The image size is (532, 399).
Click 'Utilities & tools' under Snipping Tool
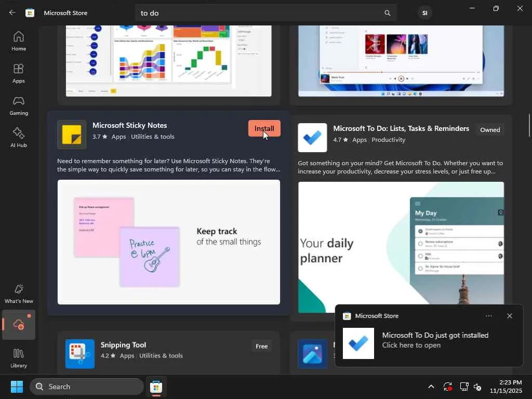click(x=161, y=355)
